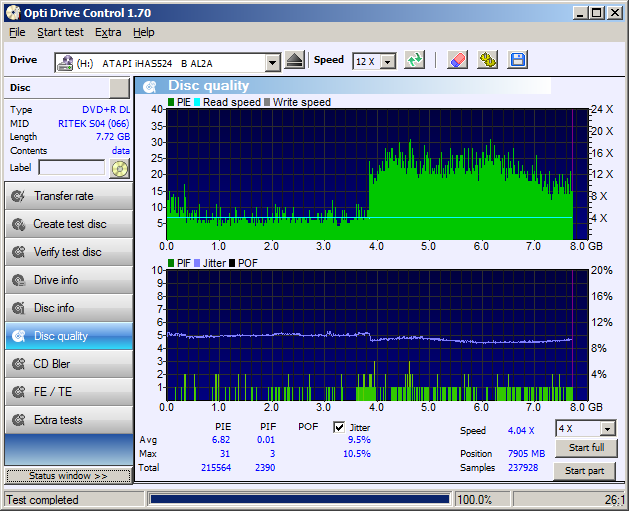Select the Create test disc label
Image resolution: width=629 pixels, height=511 pixels.
point(70,224)
